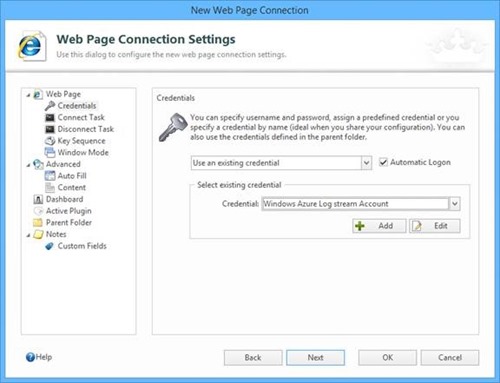500x383 pixels.
Task: Click the Advanced globe icon
Action: 38,164
